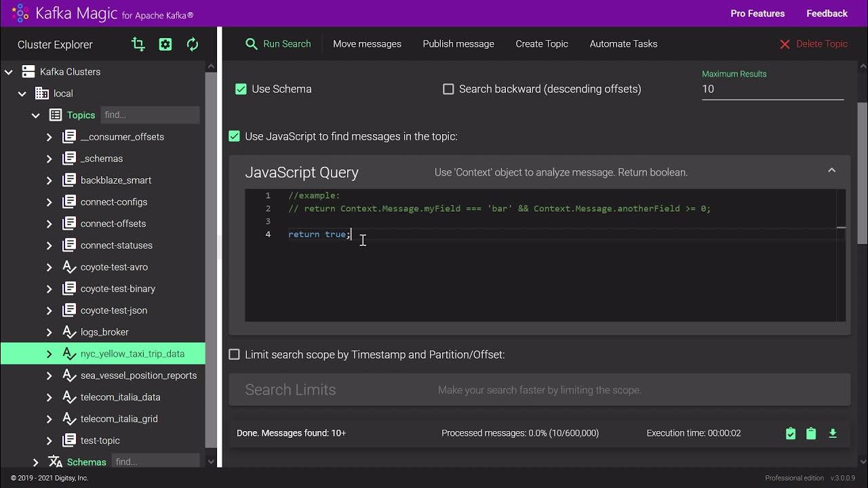Refresh the Cluster Explorer tree
868x488 pixels.
[193, 44]
